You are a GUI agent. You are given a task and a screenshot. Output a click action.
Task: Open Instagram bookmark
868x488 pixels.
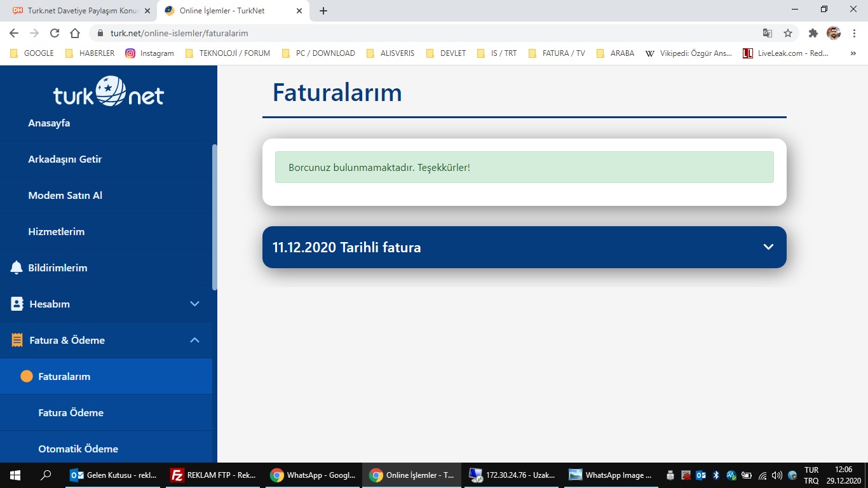pos(149,53)
